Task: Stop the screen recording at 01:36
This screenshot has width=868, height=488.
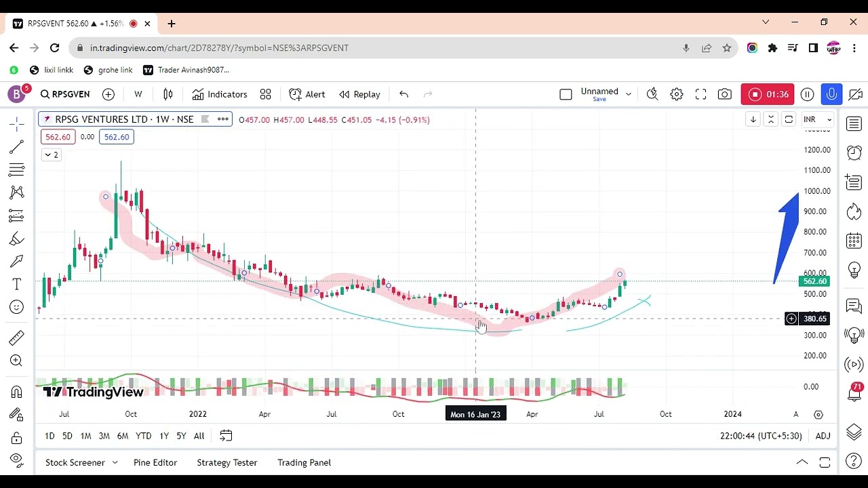Action: [x=768, y=94]
